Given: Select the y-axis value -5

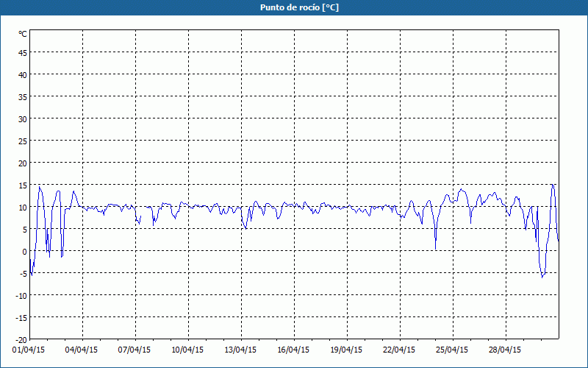Looking at the screenshot, I should click(x=24, y=274).
